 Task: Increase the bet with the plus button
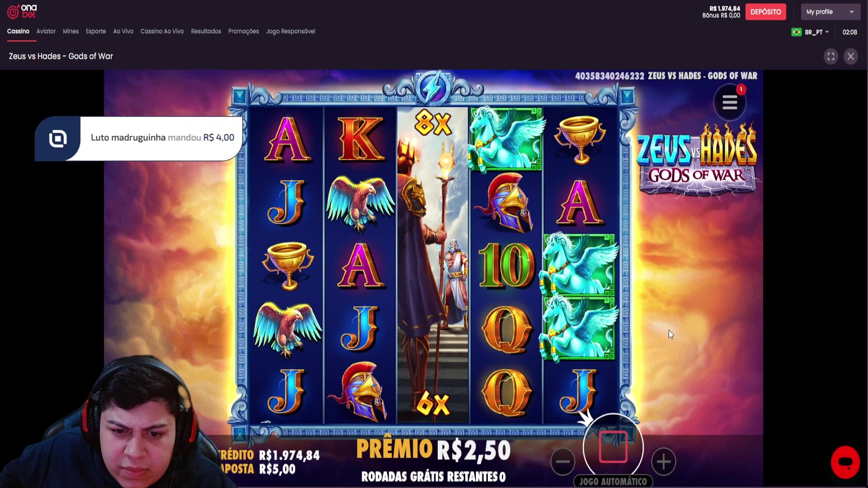point(663,461)
